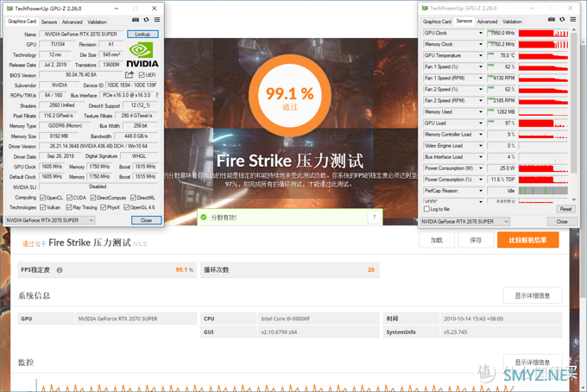Click the PerfCap Reason graph bar
Screen dimensions: 587x392
click(543, 191)
